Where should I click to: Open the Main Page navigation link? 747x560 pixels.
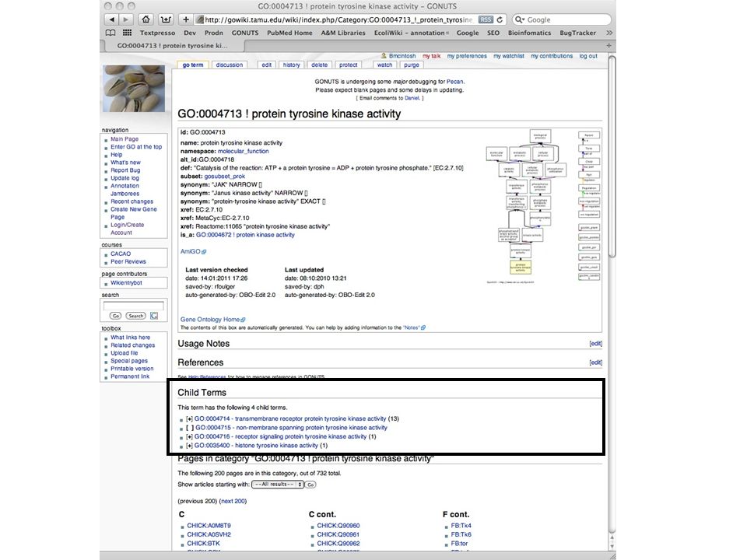point(124,139)
